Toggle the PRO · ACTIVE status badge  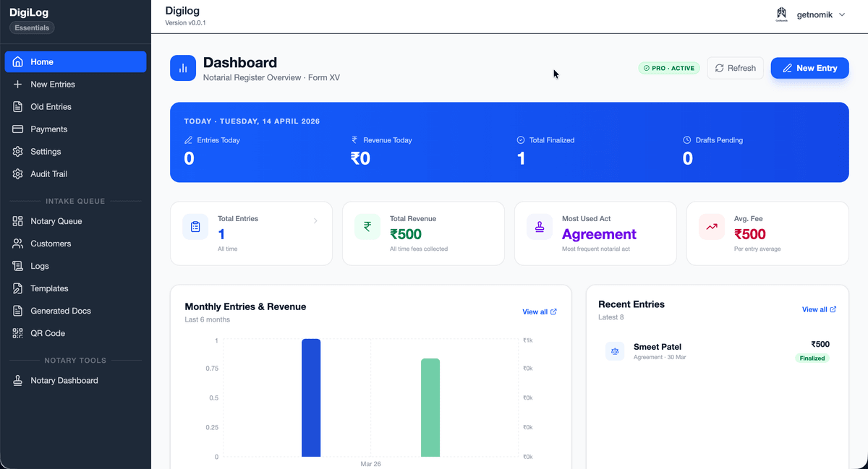tap(668, 67)
